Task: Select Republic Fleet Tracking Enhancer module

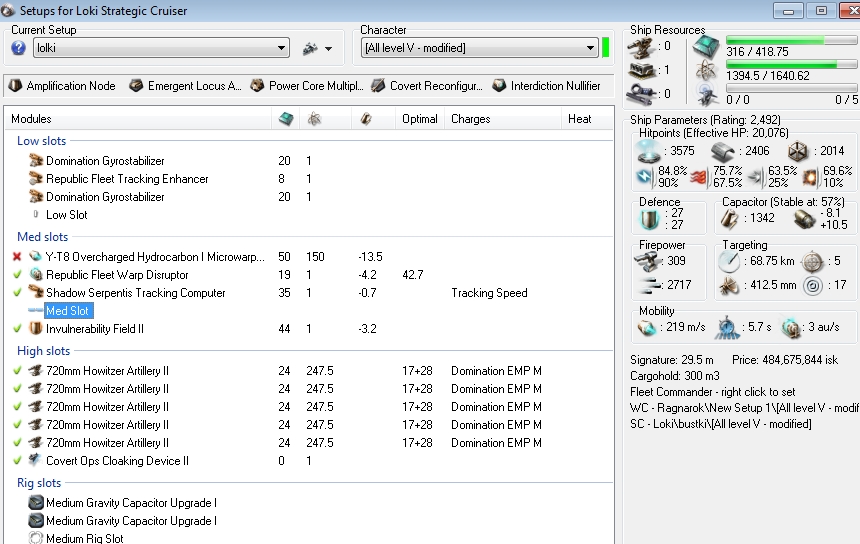Action: point(127,179)
